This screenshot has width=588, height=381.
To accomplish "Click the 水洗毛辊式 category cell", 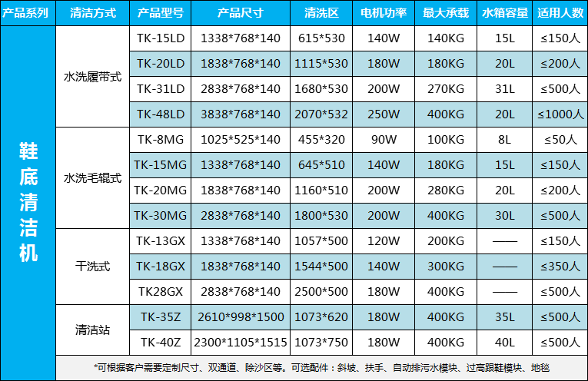I will (92, 177).
